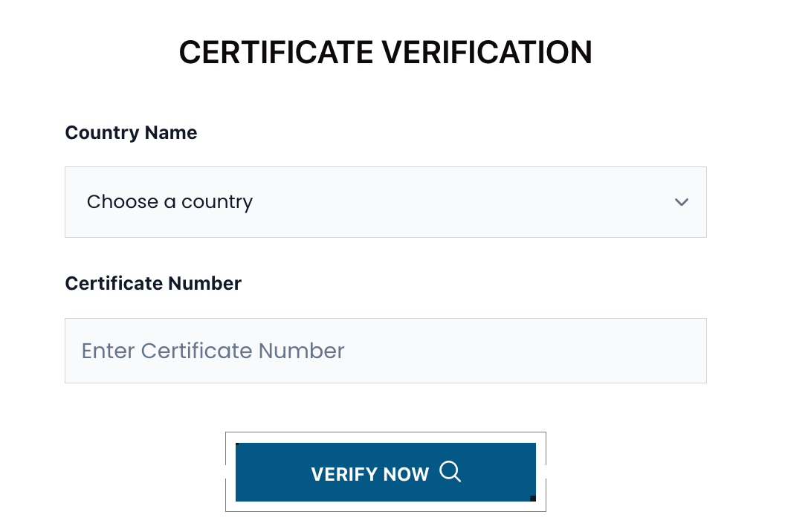
Task: Select the magnifier icon beside VERIFY NOW text
Action: click(450, 472)
